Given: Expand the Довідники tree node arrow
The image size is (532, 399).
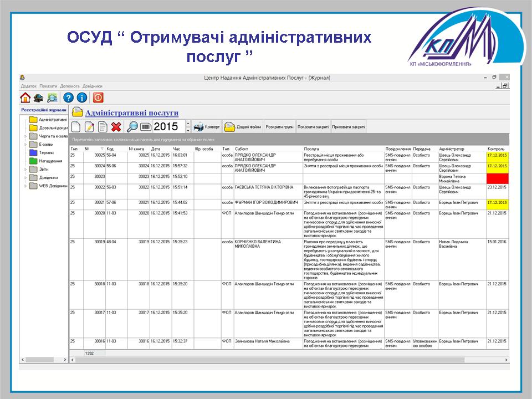Looking at the screenshot, I should (25, 177).
